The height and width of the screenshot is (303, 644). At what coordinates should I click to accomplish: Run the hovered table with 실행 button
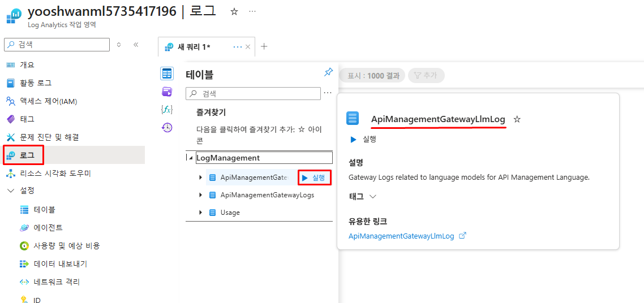point(314,178)
